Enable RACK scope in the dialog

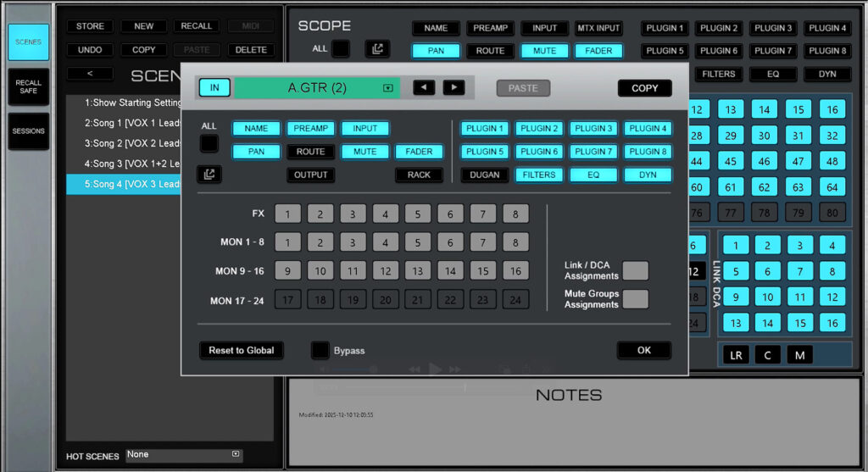click(x=419, y=175)
